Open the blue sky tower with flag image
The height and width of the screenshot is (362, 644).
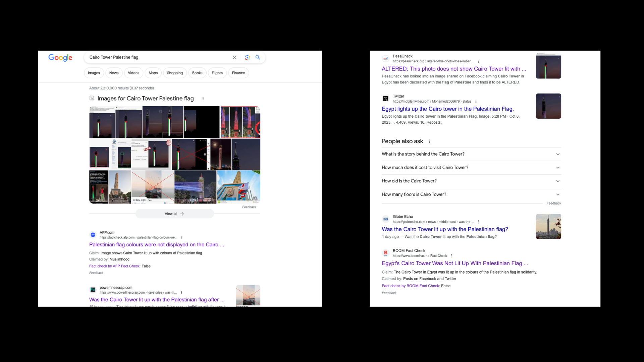pyautogui.click(x=238, y=187)
